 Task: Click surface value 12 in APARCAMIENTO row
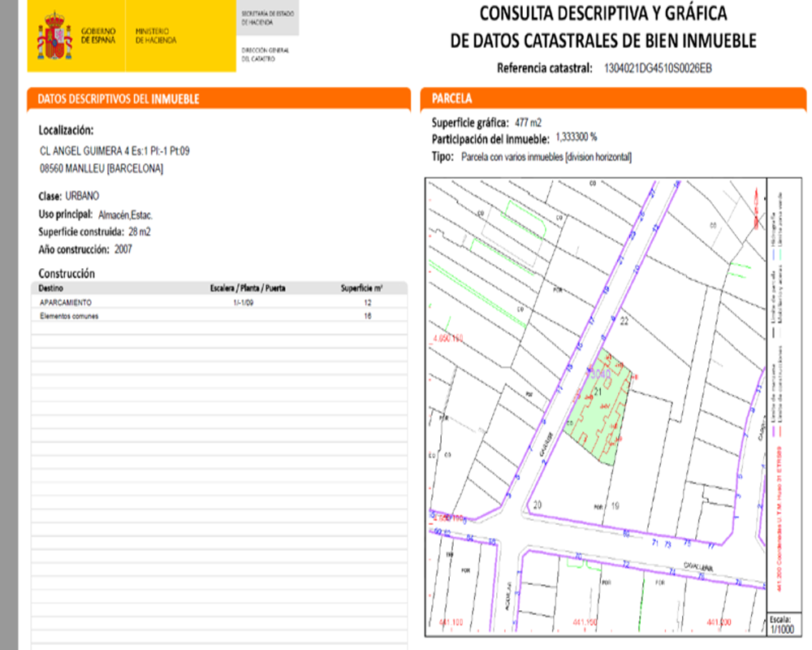pos(368,303)
